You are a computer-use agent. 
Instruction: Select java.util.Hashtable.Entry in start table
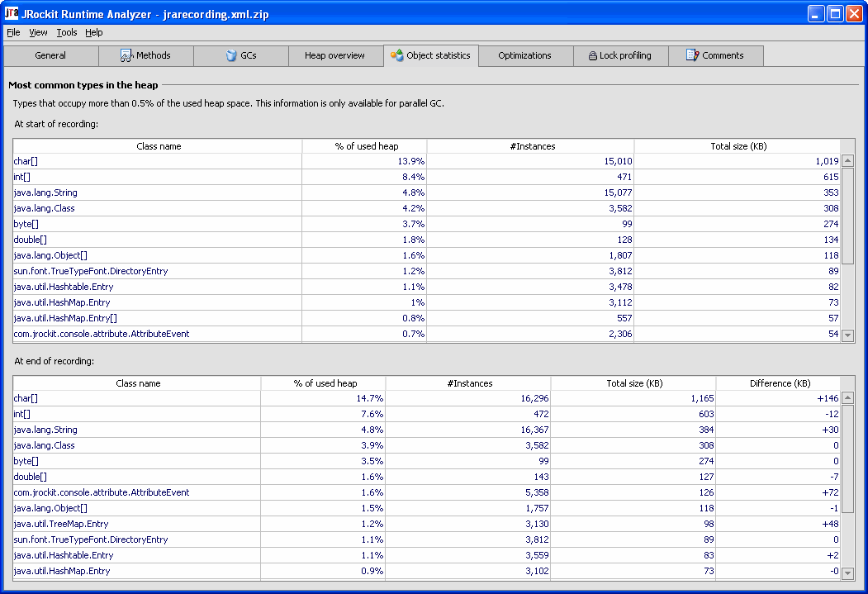pos(427,287)
